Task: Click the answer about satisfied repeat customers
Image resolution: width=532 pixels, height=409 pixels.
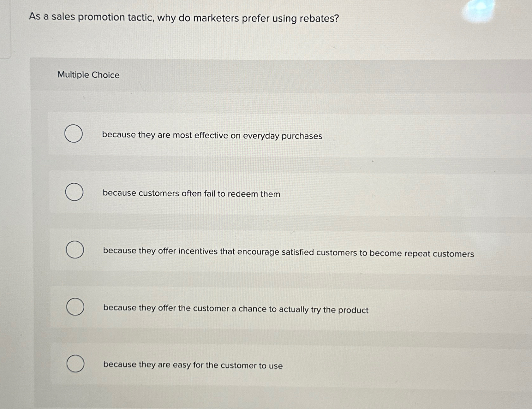Action: point(288,252)
